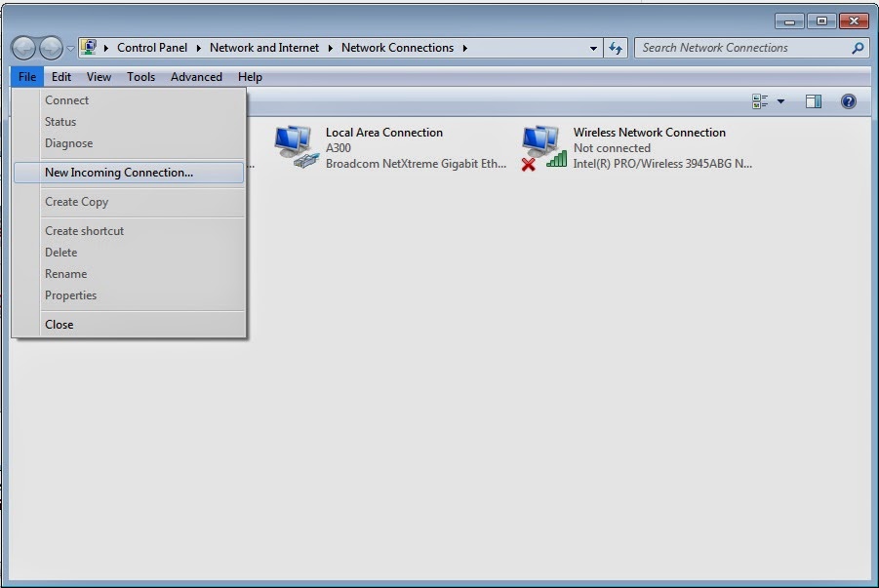Image resolution: width=879 pixels, height=588 pixels.
Task: Click Wireless Network Connection name text
Action: tap(649, 133)
